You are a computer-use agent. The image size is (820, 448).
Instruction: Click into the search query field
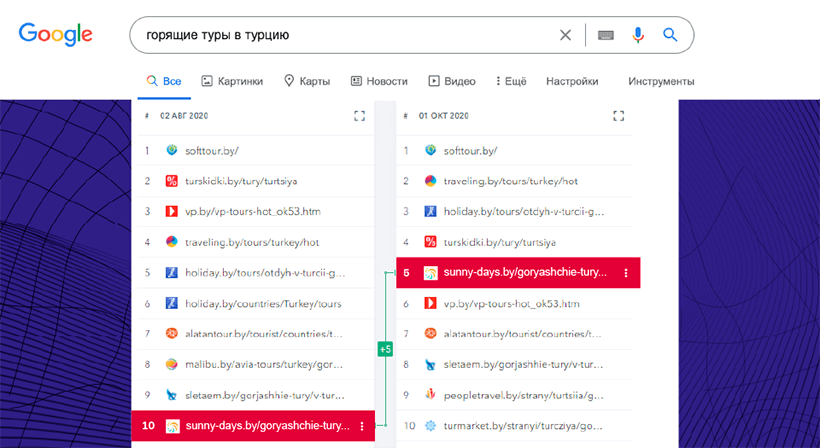(340, 35)
